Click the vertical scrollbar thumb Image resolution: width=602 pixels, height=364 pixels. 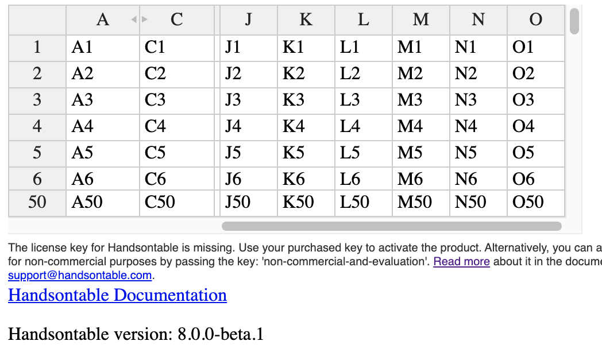[x=574, y=21]
